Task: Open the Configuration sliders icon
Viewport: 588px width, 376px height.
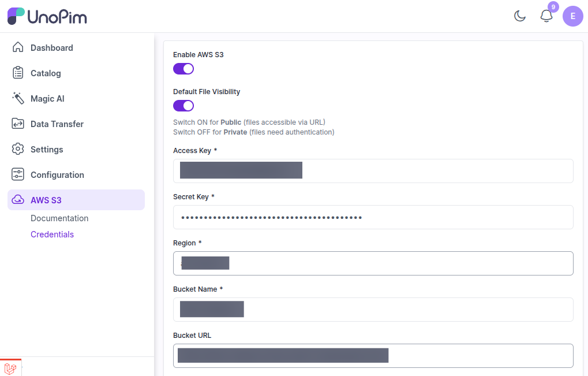Action: 18,174
